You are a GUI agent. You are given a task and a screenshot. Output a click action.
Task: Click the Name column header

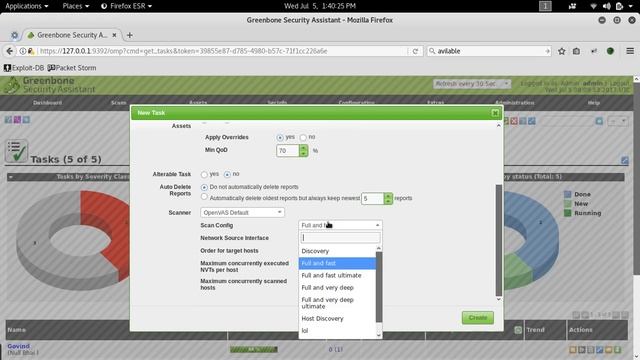[x=16, y=330]
